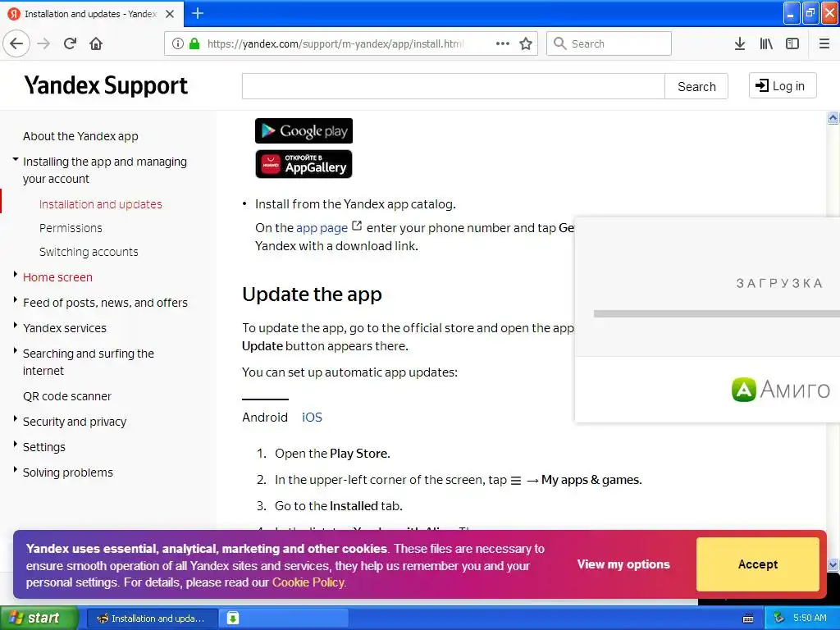The height and width of the screenshot is (630, 840).
Task: Click the system tray icon beside the clock
Action: pos(778,619)
